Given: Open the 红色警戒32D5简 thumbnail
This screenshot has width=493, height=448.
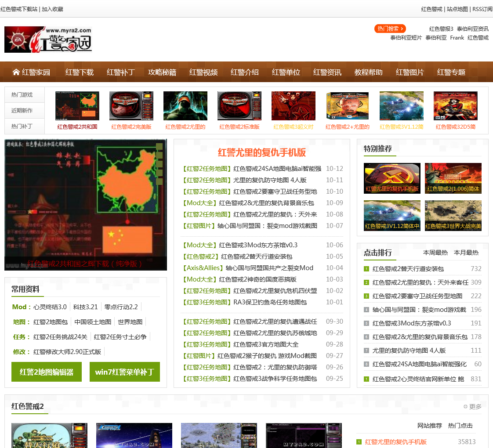Looking at the screenshot, I should pyautogui.click(x=456, y=106).
